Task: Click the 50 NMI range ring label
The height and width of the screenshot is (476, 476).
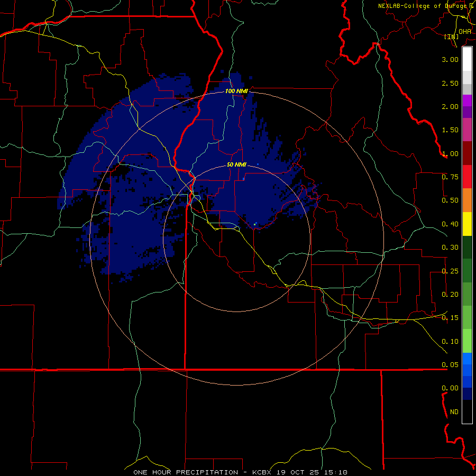Action: coord(236,165)
